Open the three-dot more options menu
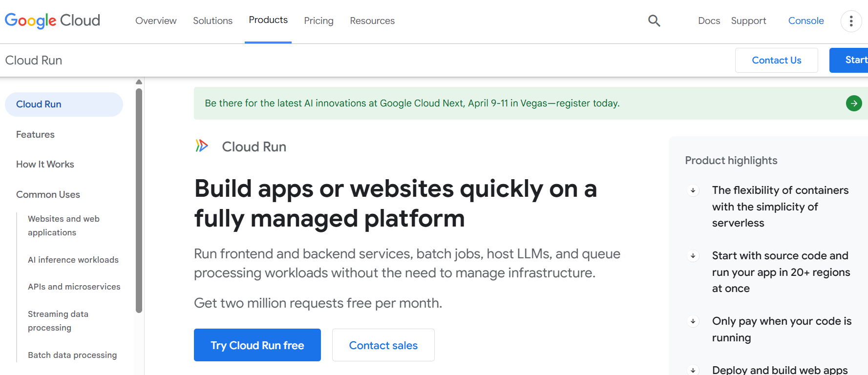Viewport: 868px width, 375px height. point(851,21)
